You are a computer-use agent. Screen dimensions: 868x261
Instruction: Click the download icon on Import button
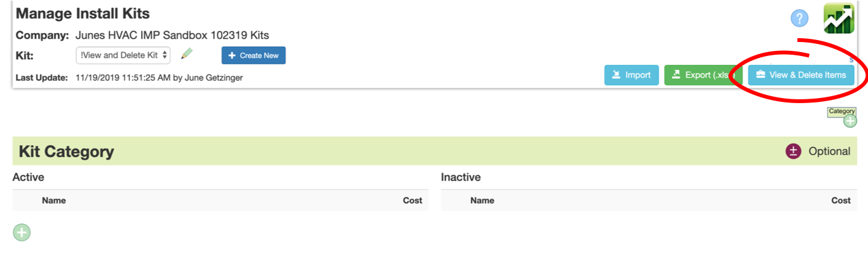616,75
